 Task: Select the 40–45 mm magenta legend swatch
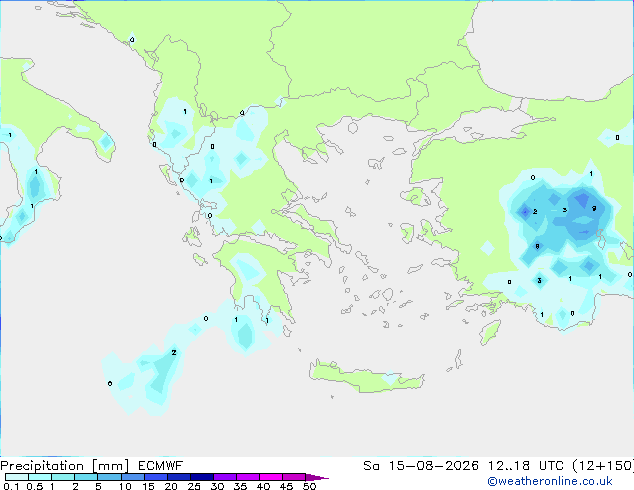coord(271,477)
